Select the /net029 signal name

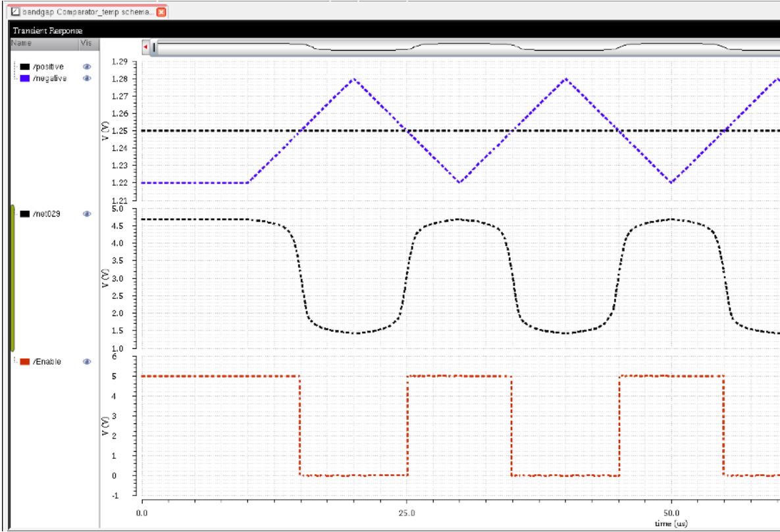coord(47,214)
